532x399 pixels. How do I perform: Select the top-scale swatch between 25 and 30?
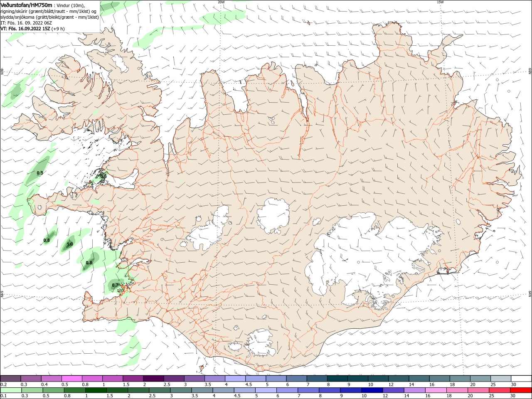(501, 379)
